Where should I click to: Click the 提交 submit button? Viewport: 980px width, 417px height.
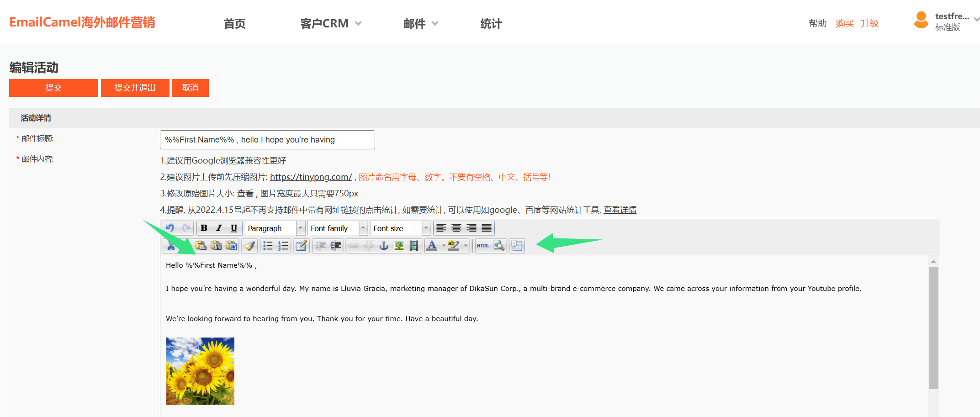[53, 88]
